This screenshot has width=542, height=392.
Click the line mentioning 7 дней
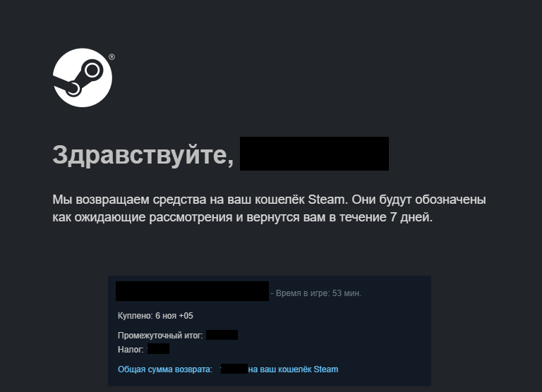242,217
